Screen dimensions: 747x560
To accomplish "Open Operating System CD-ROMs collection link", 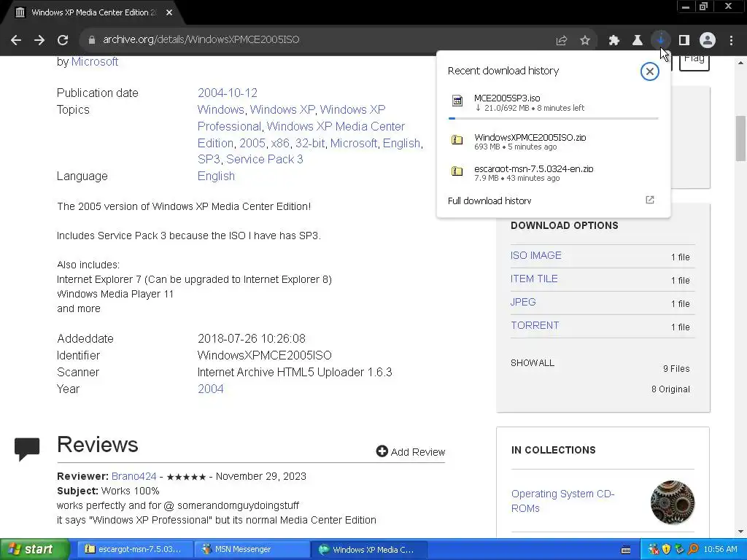I will 562,501.
